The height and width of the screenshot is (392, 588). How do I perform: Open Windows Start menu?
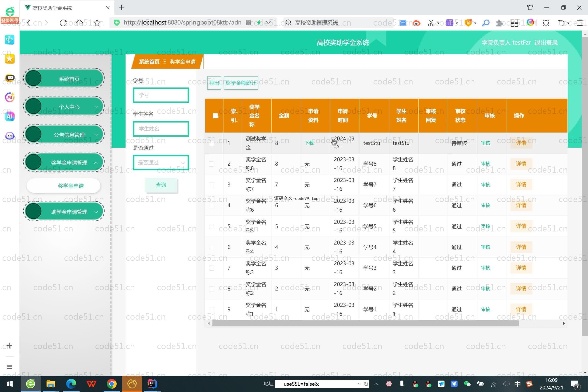[10, 384]
